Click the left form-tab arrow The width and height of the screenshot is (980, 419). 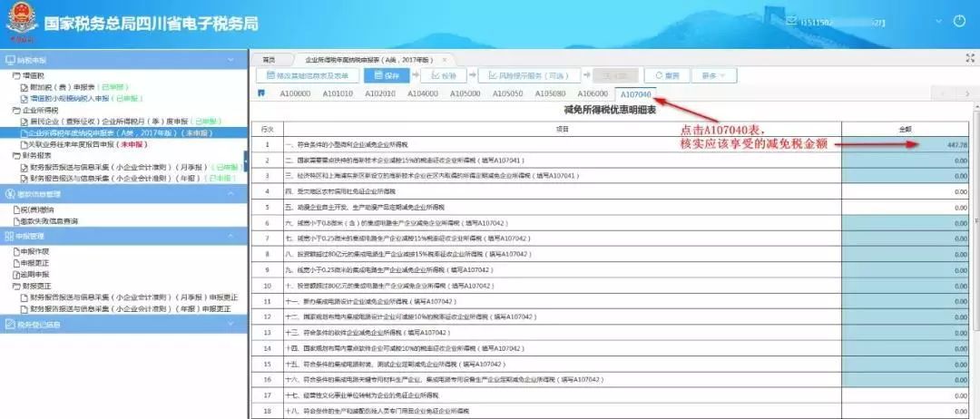pyautogui.click(x=943, y=93)
